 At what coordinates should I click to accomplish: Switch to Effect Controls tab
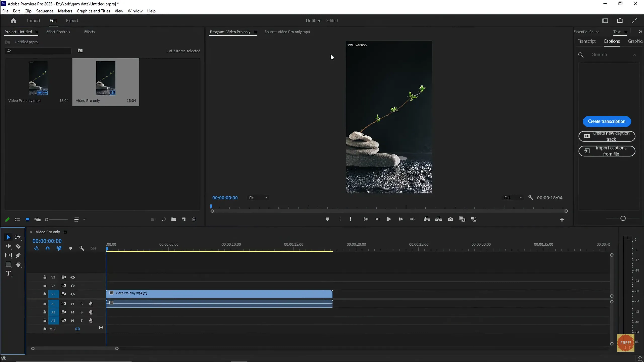(58, 32)
